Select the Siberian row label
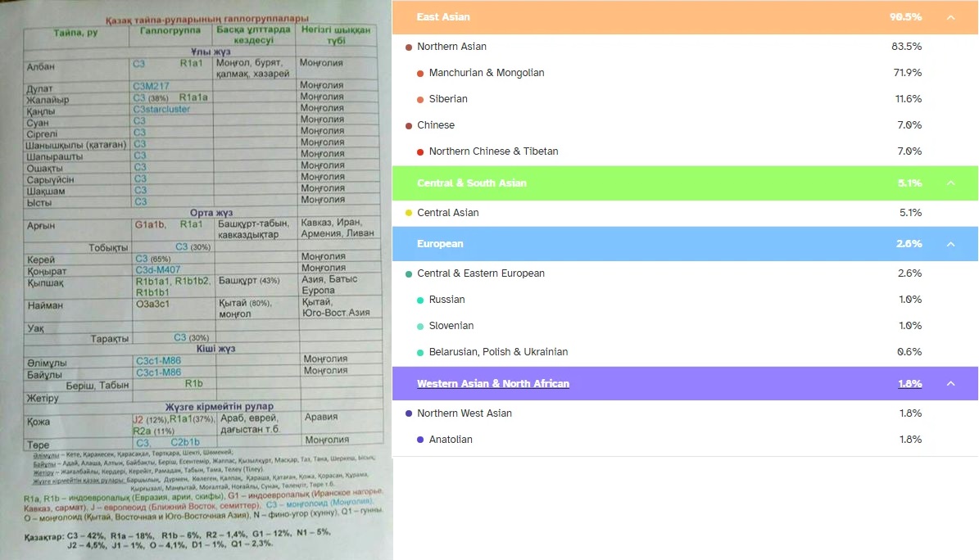 447,98
